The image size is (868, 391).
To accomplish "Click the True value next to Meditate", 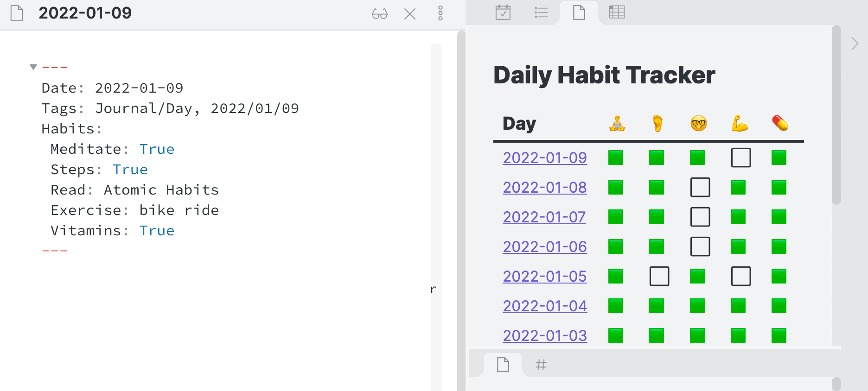I will (x=157, y=149).
